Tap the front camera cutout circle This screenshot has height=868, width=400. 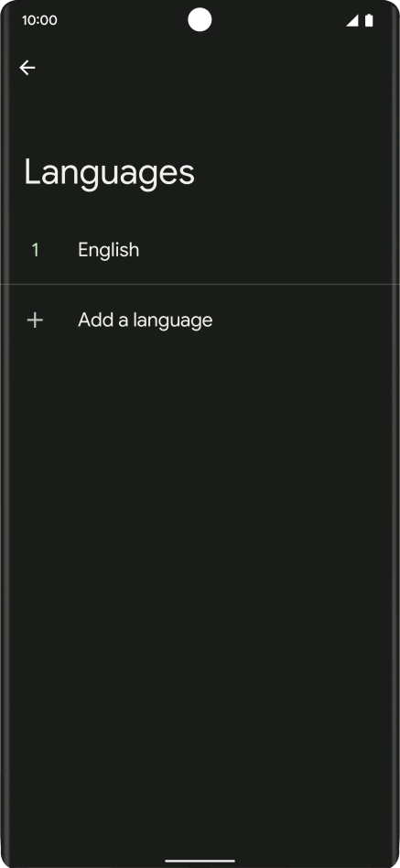(x=200, y=20)
